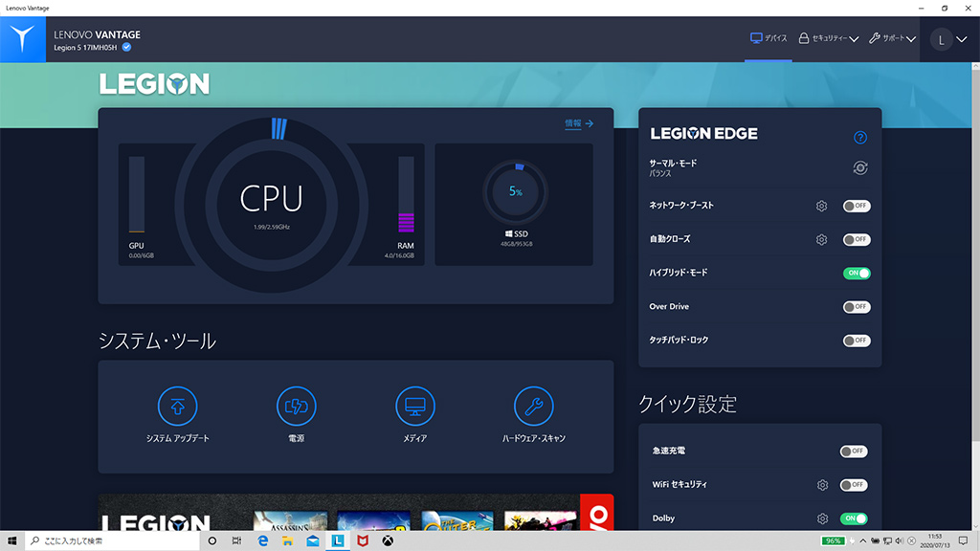Screen dimensions: 980x551
Task: Enable 自動クローズ toggle
Action: tap(857, 239)
